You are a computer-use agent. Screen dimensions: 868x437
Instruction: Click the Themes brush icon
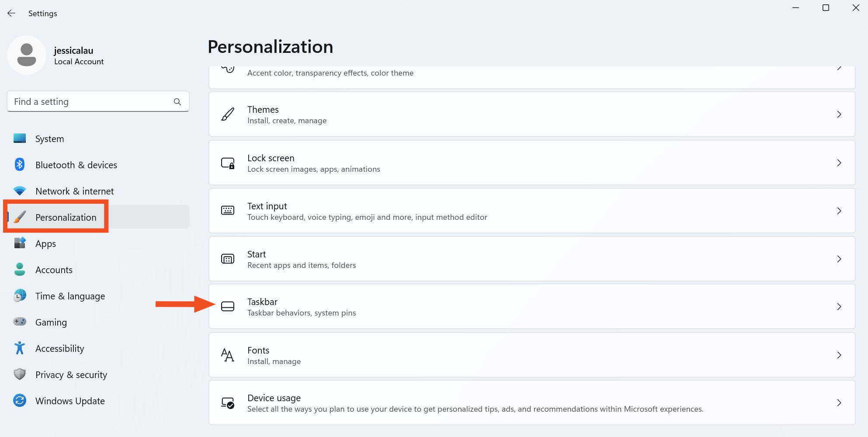point(228,114)
